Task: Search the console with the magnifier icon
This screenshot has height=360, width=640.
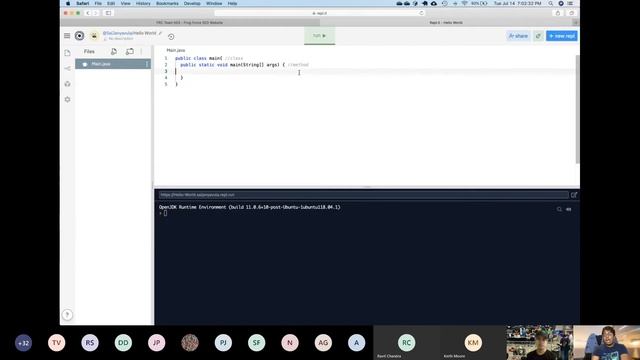Action: (x=559, y=209)
